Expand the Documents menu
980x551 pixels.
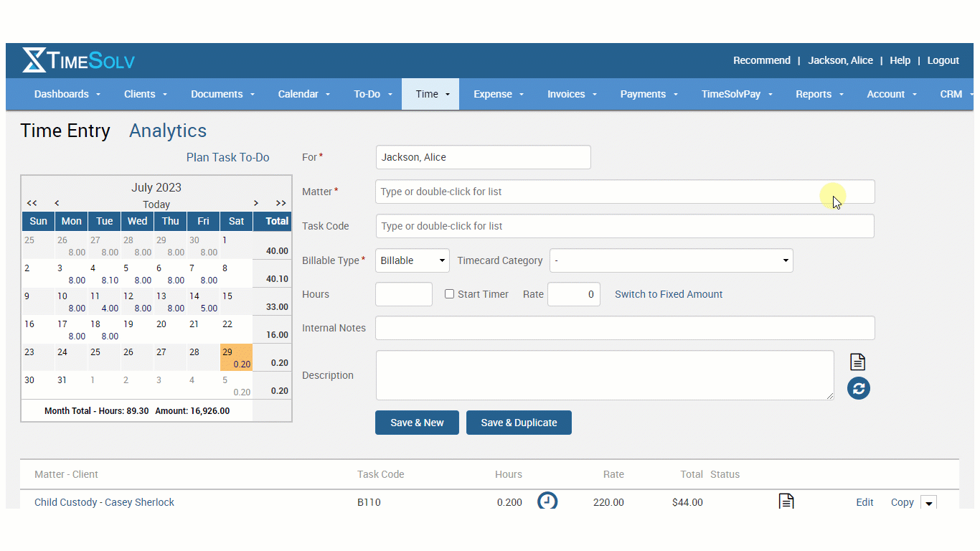(223, 94)
